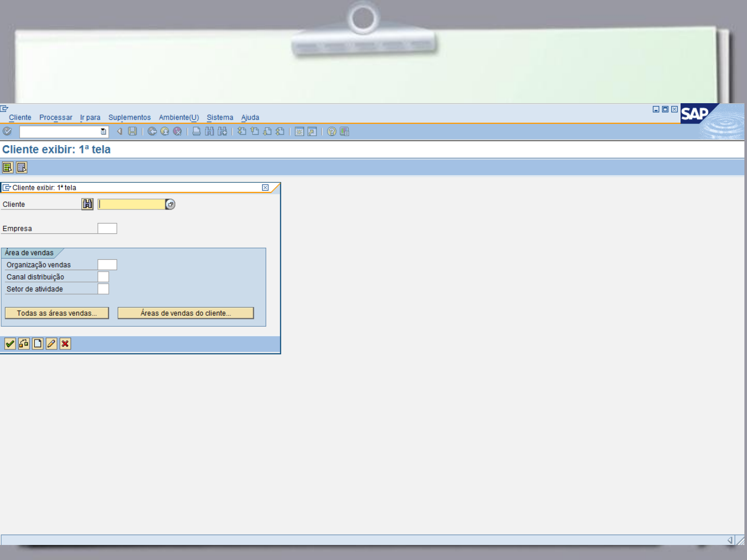Screen dimensions: 747x560
Task: Click the Print icon in the standard toolbar
Action: [x=196, y=131]
